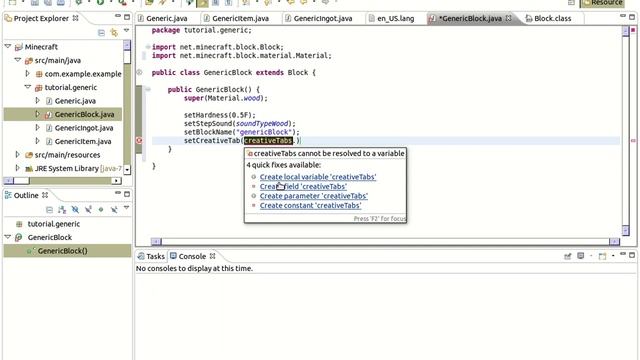Click Display Selected Console icon
This screenshot has width=640, height=360.
580,256
